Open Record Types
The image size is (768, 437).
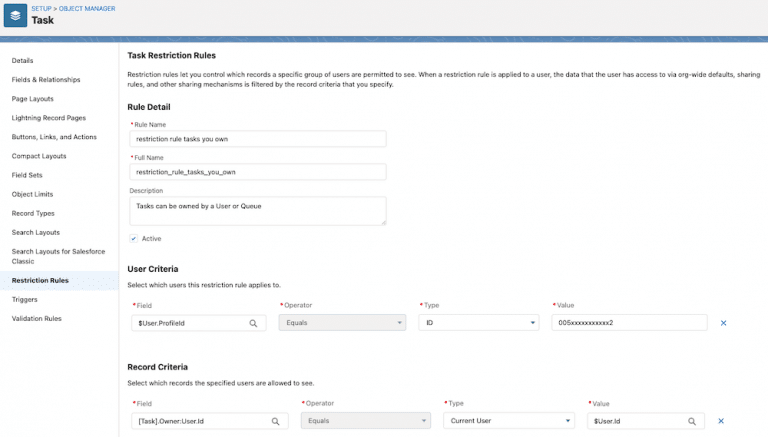pos(33,214)
